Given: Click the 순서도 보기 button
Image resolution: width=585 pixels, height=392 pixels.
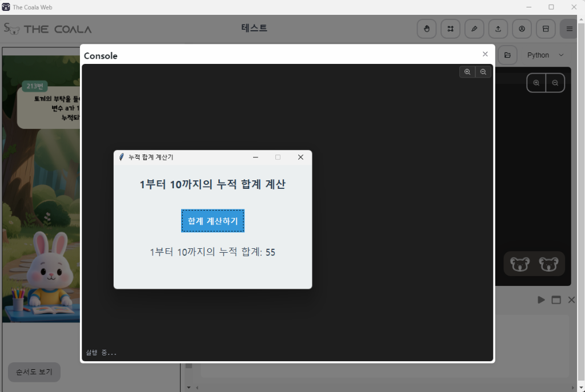Looking at the screenshot, I should [34, 372].
